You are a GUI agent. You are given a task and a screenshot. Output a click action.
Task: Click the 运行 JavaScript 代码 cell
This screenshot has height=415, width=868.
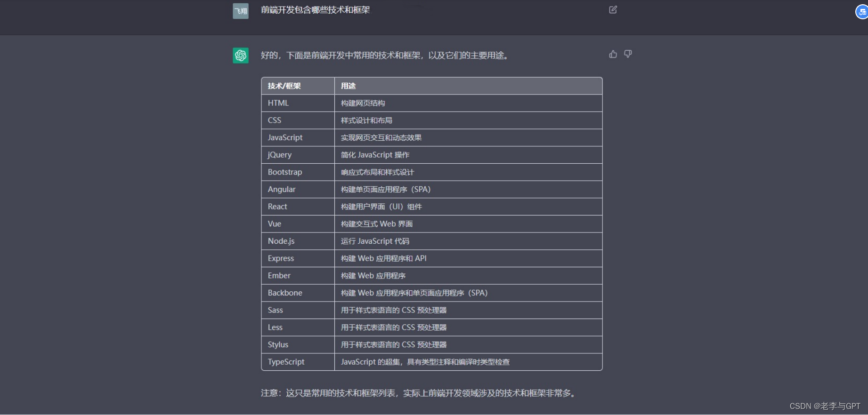click(469, 241)
